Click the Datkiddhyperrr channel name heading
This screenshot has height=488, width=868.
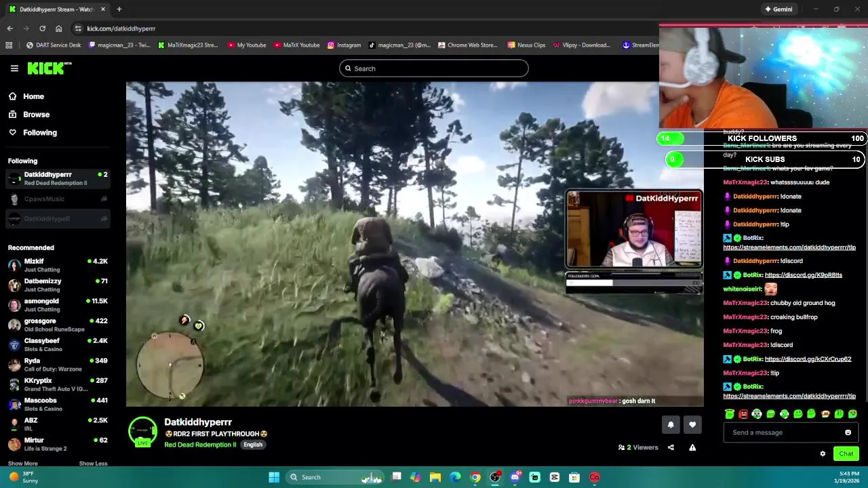tap(198, 422)
